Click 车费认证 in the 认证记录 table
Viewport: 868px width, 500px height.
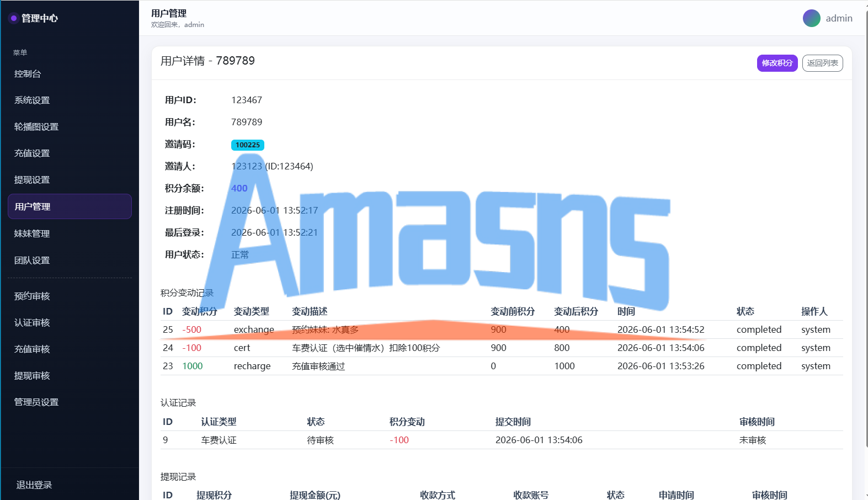click(219, 440)
